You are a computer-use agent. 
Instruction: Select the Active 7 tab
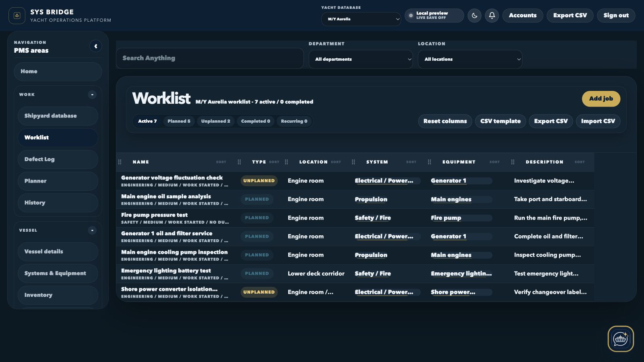(147, 121)
